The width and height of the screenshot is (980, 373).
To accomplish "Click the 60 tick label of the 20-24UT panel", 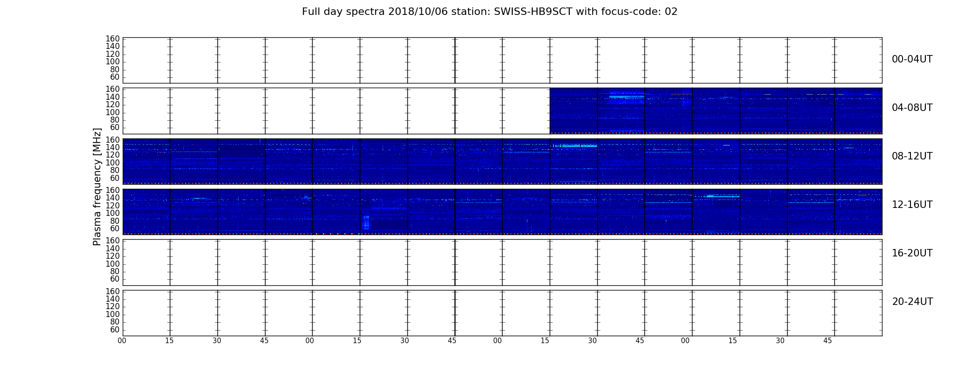I will (x=115, y=330).
